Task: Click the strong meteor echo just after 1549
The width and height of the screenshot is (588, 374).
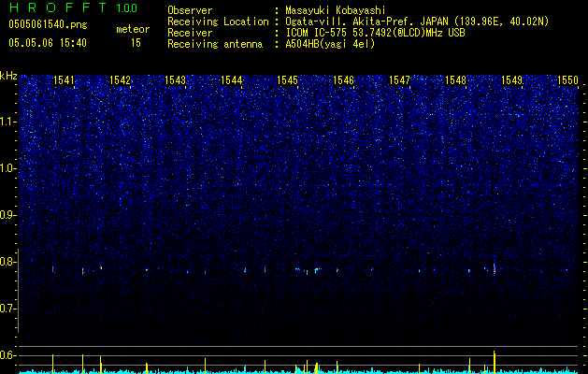Action: tap(495, 269)
